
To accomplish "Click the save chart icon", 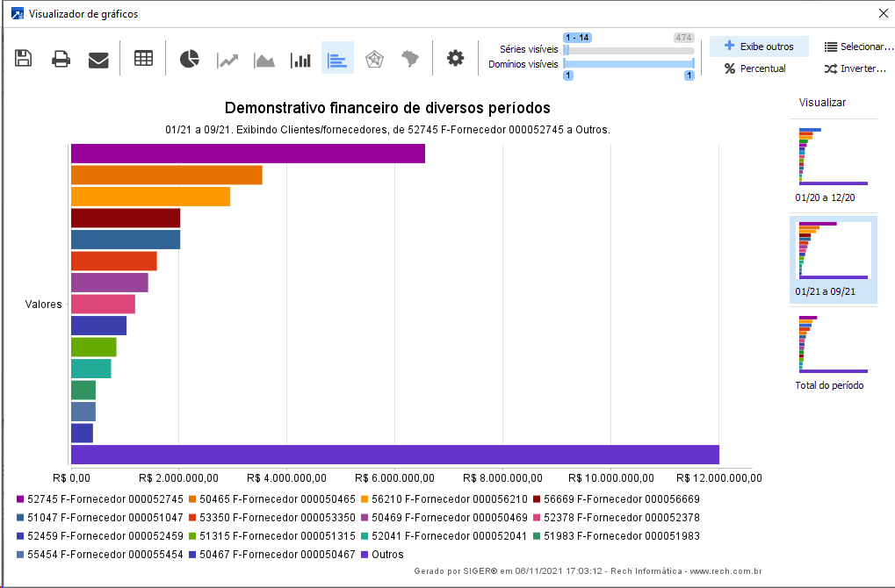I will tap(24, 59).
